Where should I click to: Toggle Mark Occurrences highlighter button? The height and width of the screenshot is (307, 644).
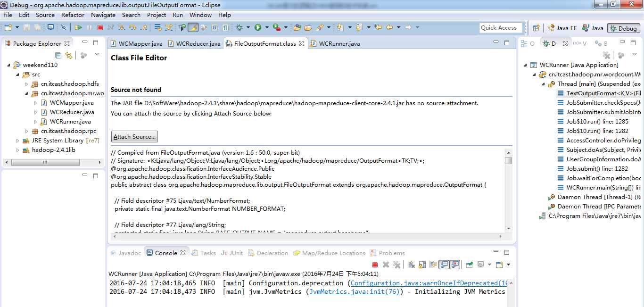pyautogui.click(x=193, y=28)
